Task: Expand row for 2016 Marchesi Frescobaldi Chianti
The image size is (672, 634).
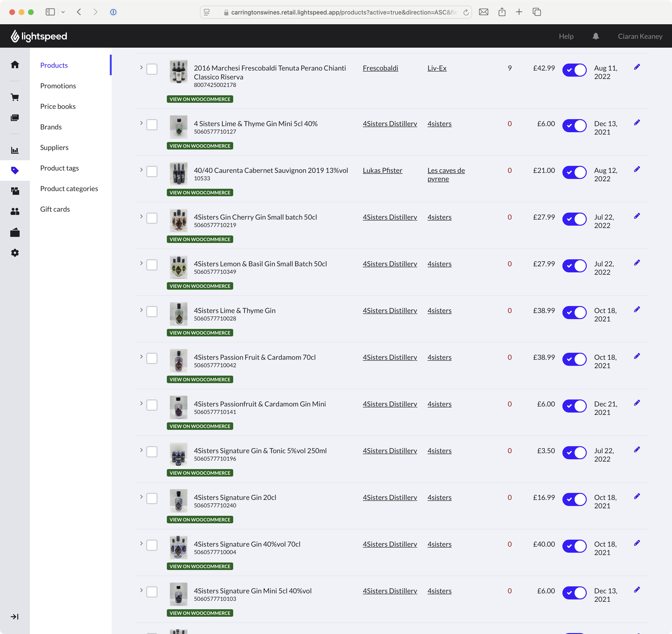Action: pyautogui.click(x=141, y=67)
